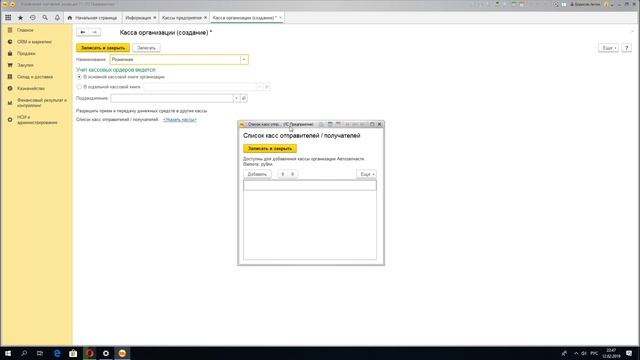Open Task View on the taskbar
Viewport: 640px width, 360px height.
pyautogui.click(x=40, y=353)
